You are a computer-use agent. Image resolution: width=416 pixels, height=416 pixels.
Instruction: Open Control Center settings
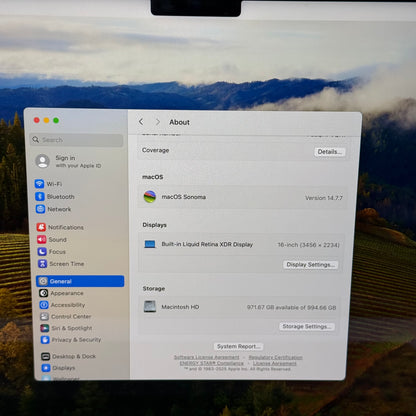pyautogui.click(x=66, y=317)
